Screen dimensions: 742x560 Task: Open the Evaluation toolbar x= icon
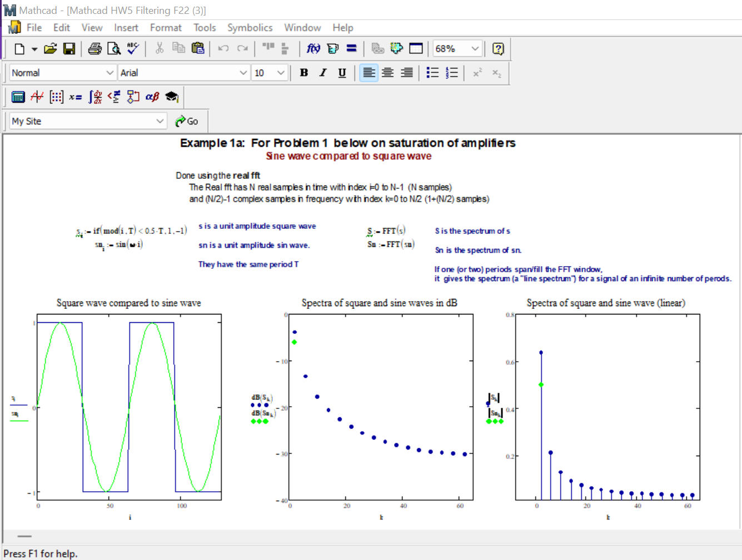click(x=76, y=97)
